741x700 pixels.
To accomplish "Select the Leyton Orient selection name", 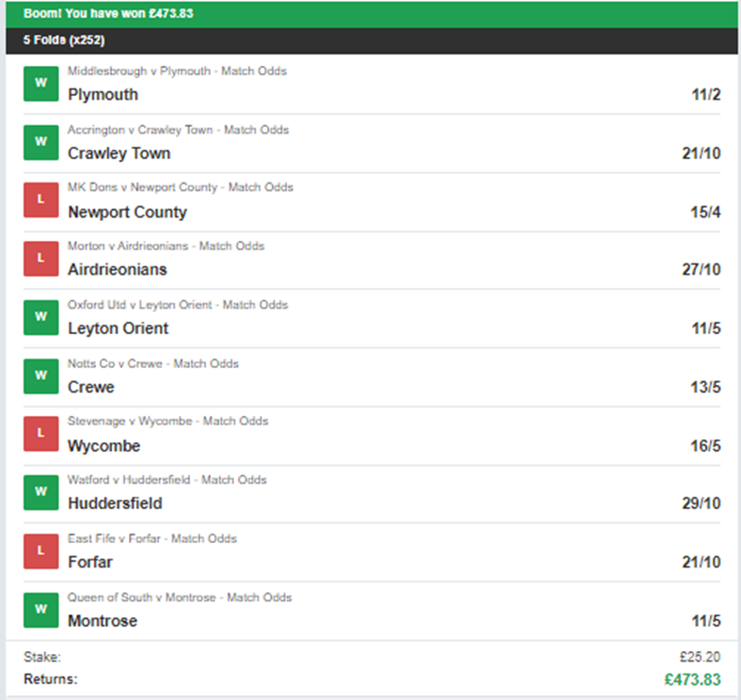I will 118,328.
